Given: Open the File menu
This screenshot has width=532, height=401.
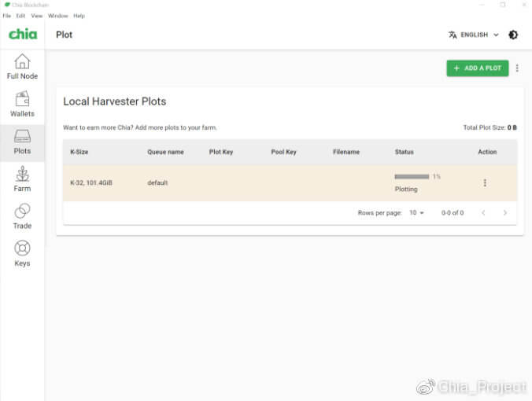Looking at the screenshot, I should click(7, 16).
